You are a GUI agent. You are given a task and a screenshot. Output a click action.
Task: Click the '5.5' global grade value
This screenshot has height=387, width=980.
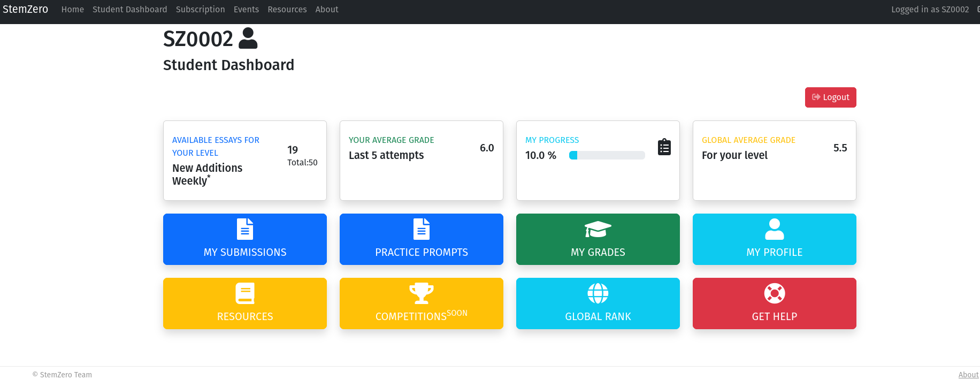[840, 148]
